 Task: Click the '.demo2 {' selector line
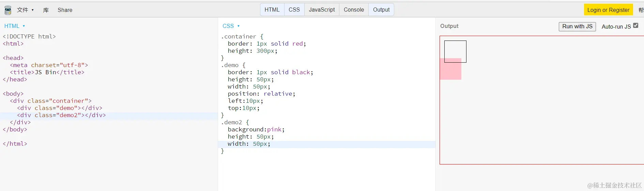point(235,122)
